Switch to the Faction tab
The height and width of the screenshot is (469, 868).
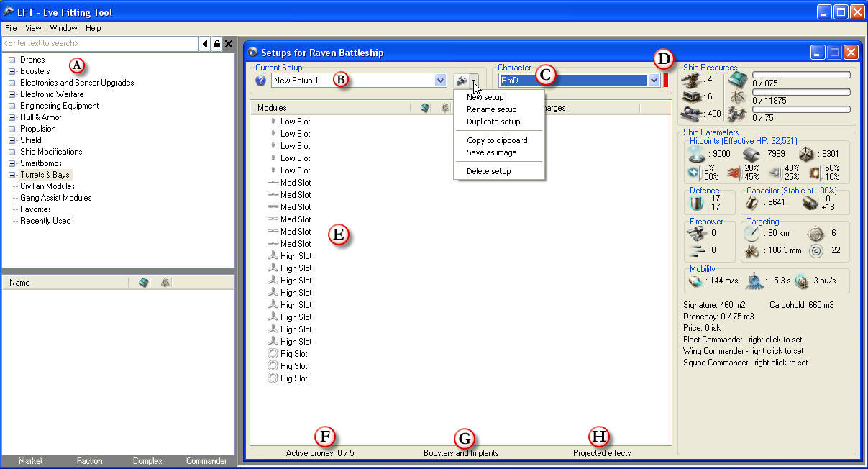tap(90, 460)
